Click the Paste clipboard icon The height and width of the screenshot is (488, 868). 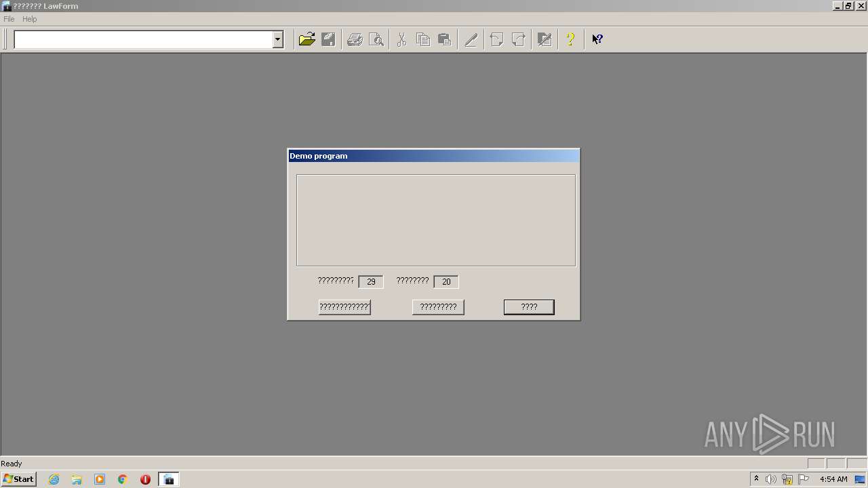[x=445, y=39]
